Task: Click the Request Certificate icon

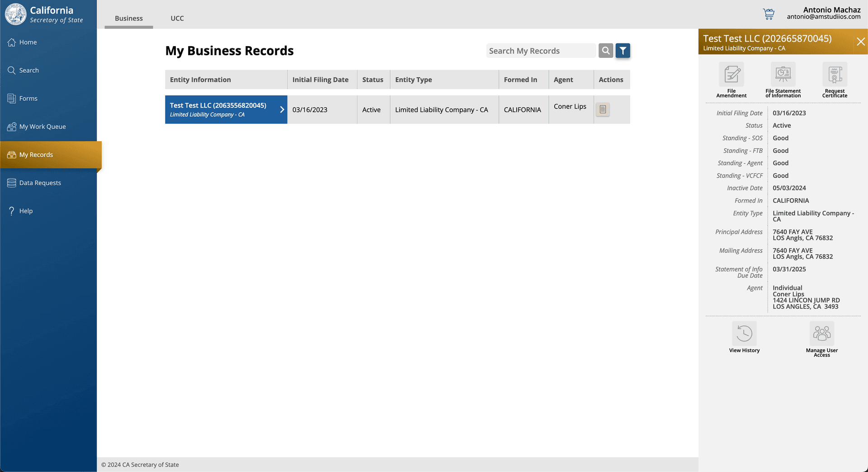Action: coord(835,75)
